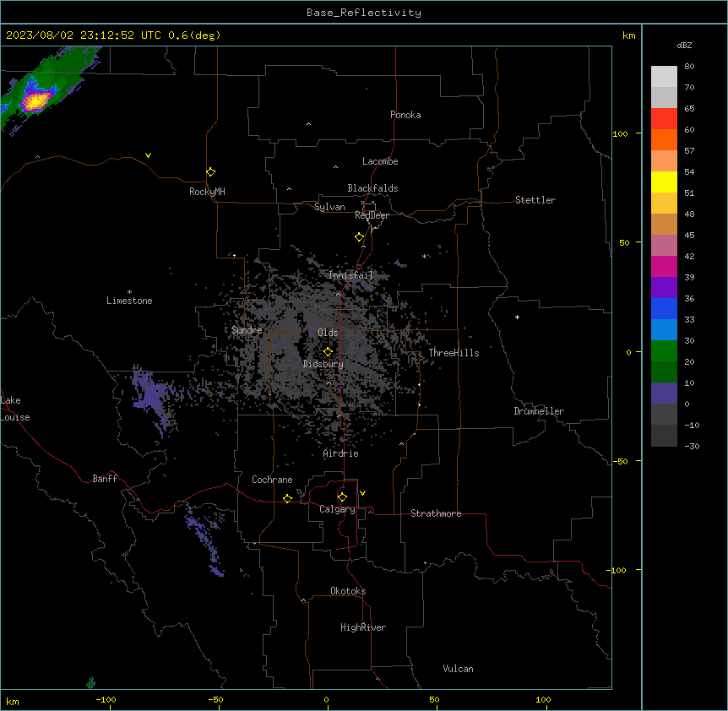Click the 65 value in dBZ legend
The image size is (728, 711).
pyautogui.click(x=689, y=109)
